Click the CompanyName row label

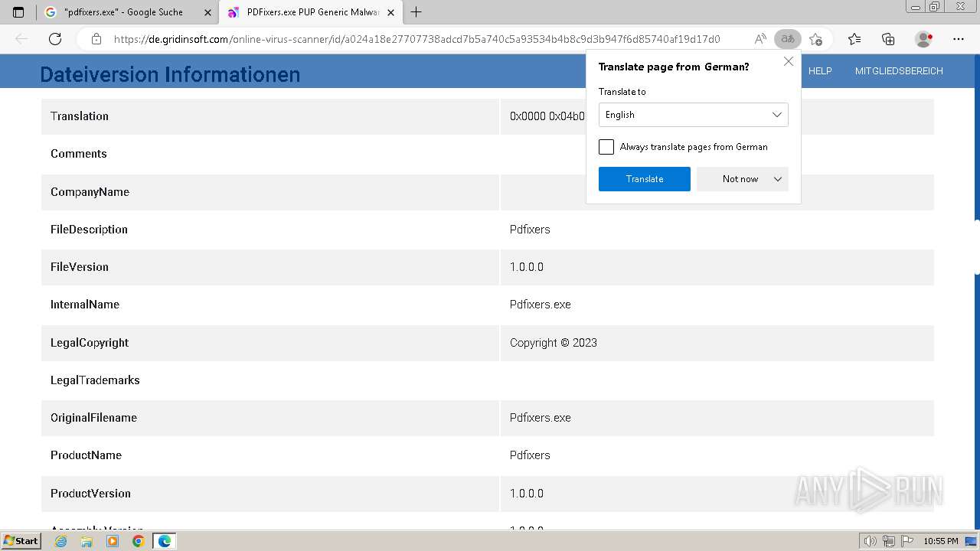[x=90, y=192]
